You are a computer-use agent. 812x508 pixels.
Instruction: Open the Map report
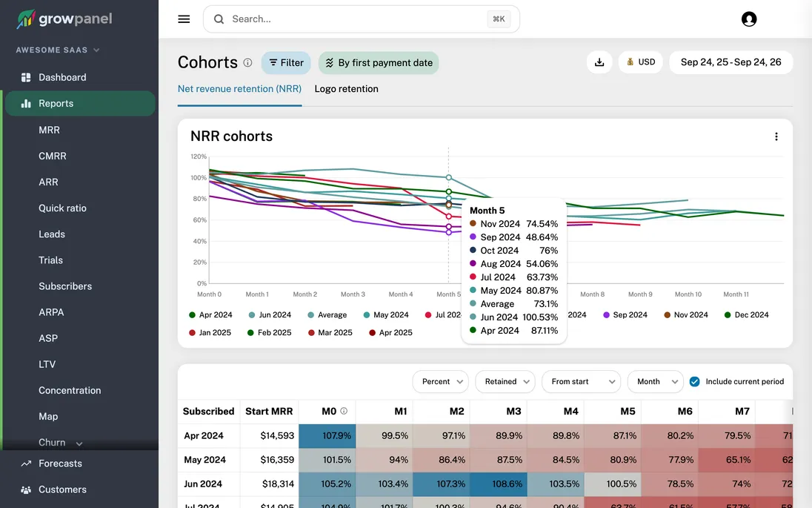(x=48, y=416)
